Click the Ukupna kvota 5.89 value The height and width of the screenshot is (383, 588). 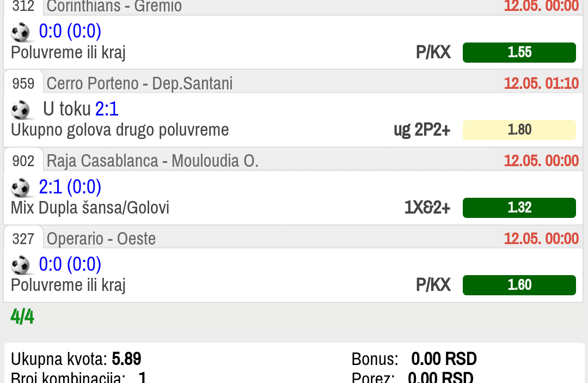pos(126,359)
